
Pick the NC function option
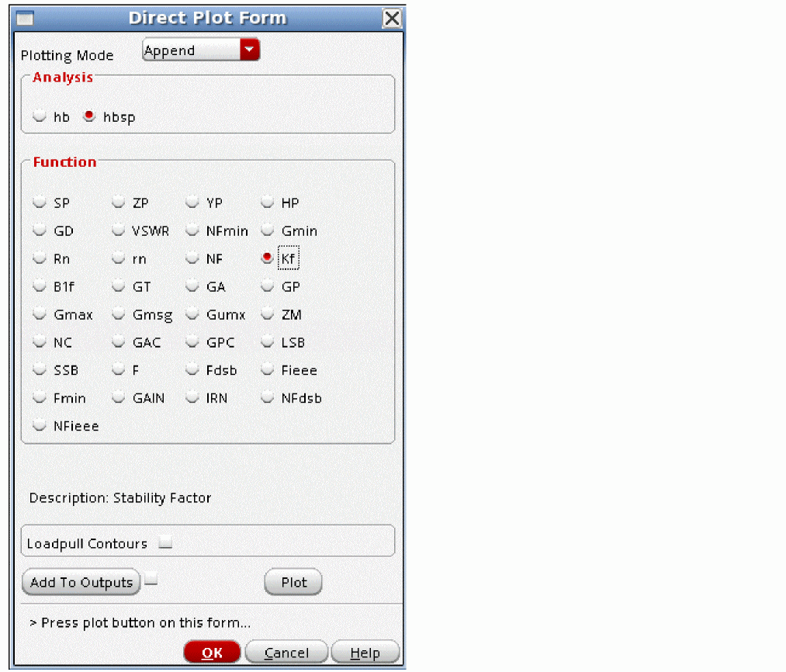[x=39, y=341]
